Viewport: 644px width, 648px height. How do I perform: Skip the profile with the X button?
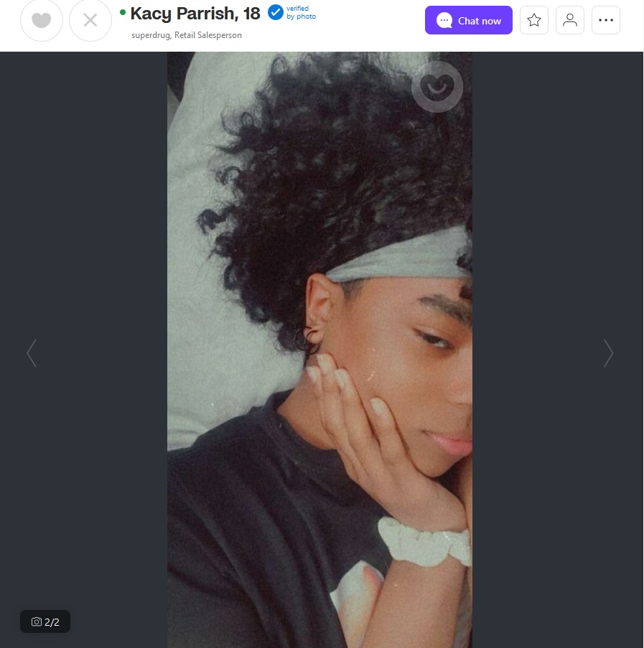[90, 20]
